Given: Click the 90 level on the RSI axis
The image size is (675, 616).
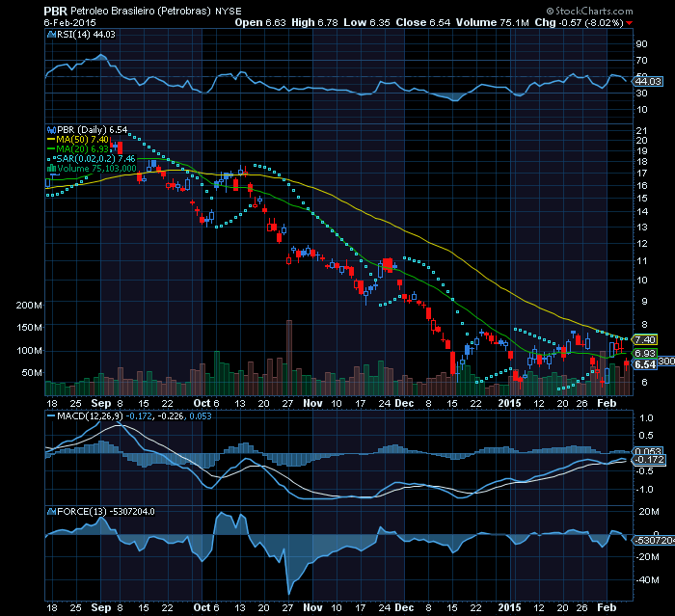Looking at the screenshot, I should (642, 44).
